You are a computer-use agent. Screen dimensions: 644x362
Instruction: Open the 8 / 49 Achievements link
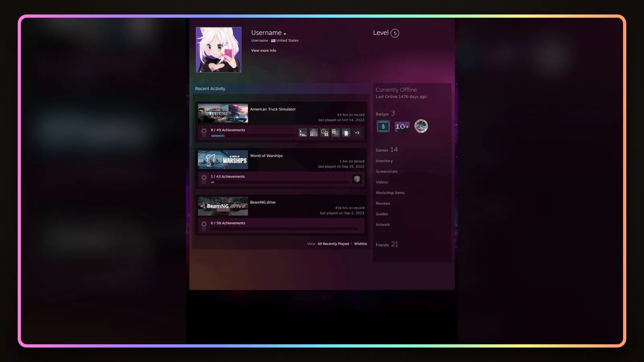click(x=228, y=130)
